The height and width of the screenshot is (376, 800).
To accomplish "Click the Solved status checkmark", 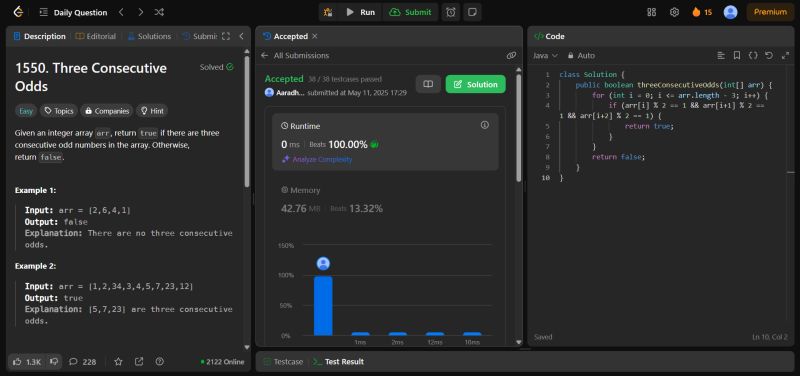I will pos(230,67).
